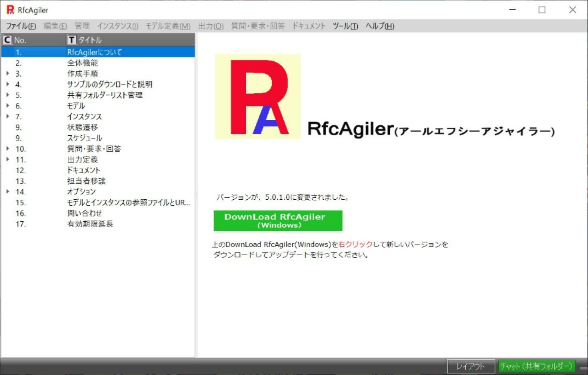This screenshot has width=588, height=375.
Task: Click the T icon in タイトル column header
Action: pyautogui.click(x=71, y=40)
